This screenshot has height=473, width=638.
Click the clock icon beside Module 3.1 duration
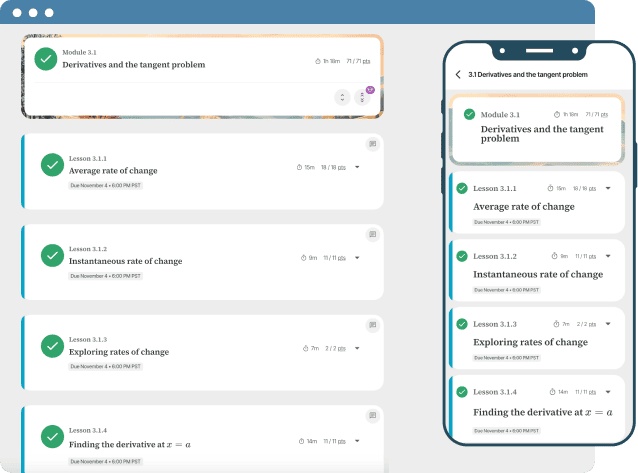(318, 61)
